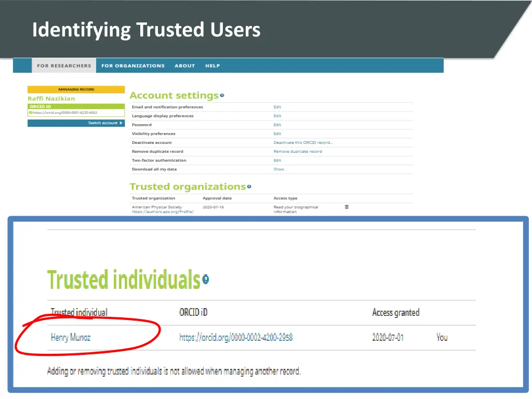
Task: Click the Trusted organization column header
Action: click(153, 198)
